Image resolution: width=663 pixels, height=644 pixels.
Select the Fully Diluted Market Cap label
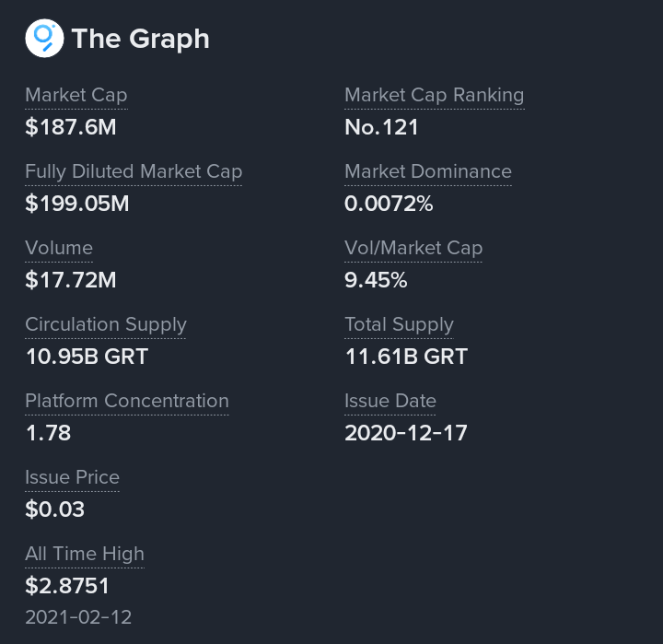point(134,171)
